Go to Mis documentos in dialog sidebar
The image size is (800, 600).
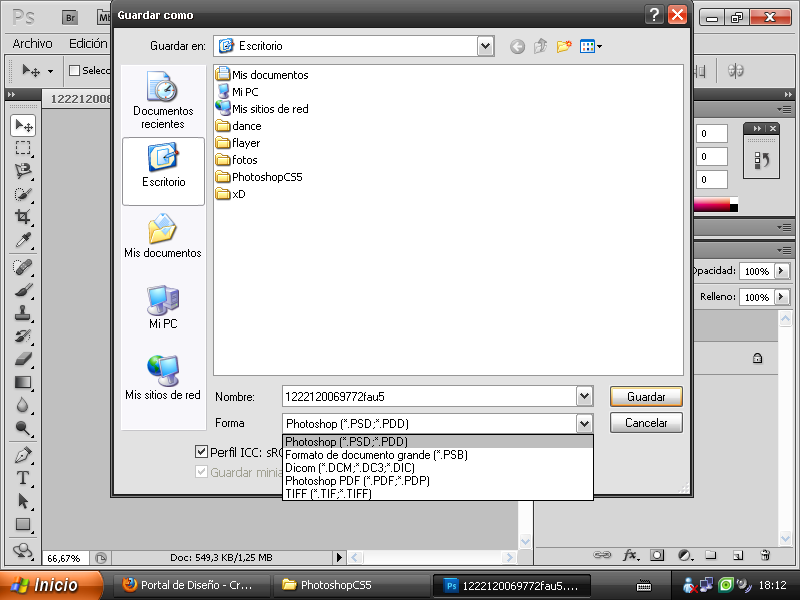click(x=163, y=236)
